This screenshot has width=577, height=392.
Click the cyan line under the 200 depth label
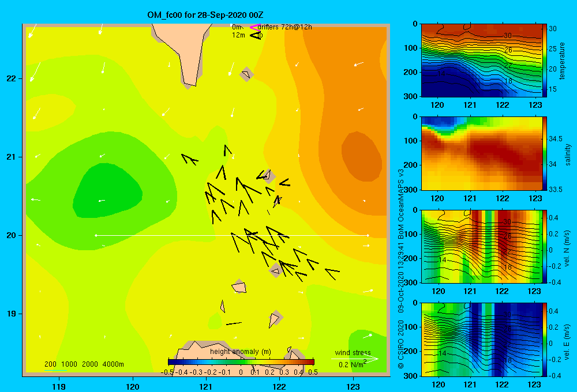pos(55,370)
